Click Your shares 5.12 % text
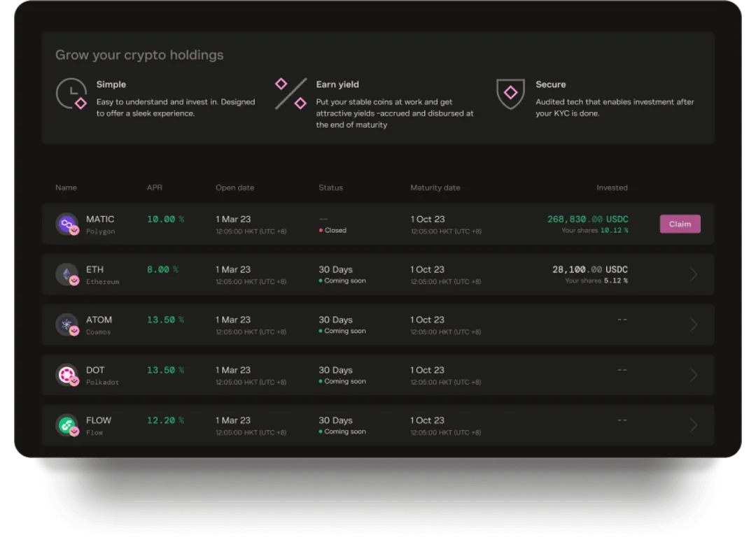Viewport: 756px width, 542px height. (596, 280)
